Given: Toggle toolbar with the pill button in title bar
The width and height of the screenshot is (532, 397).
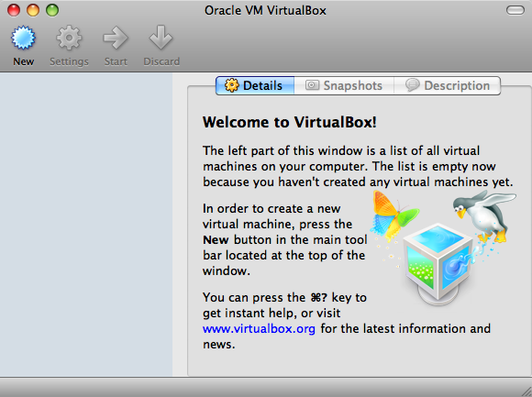Looking at the screenshot, I should [515, 10].
